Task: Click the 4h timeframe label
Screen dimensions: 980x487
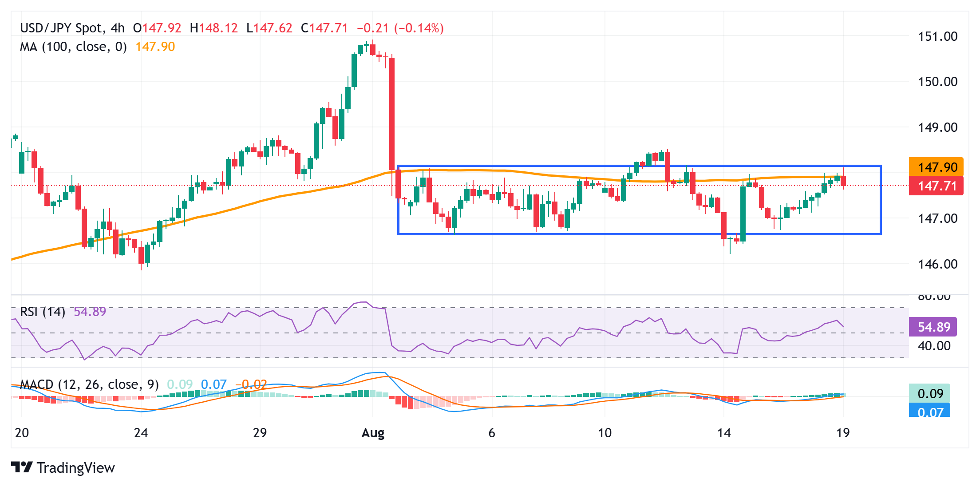Action: pyautogui.click(x=118, y=28)
